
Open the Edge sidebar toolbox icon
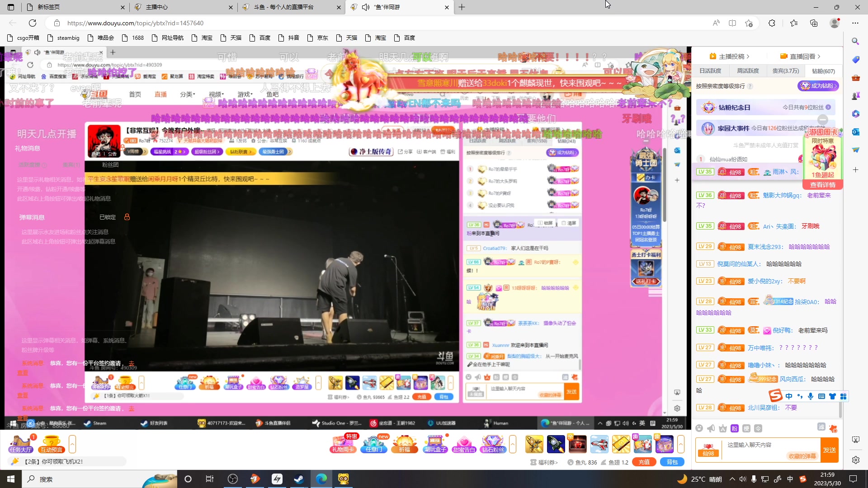pos(855,78)
